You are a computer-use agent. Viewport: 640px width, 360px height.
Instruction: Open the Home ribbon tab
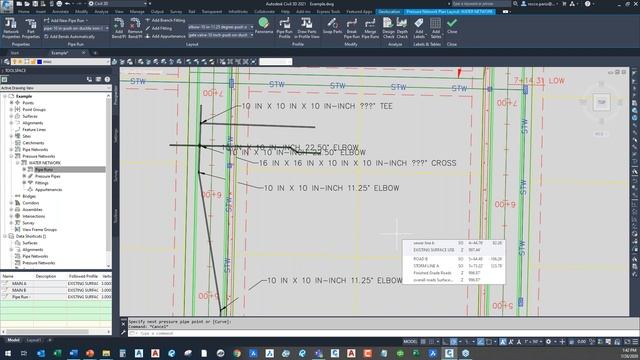point(24,12)
